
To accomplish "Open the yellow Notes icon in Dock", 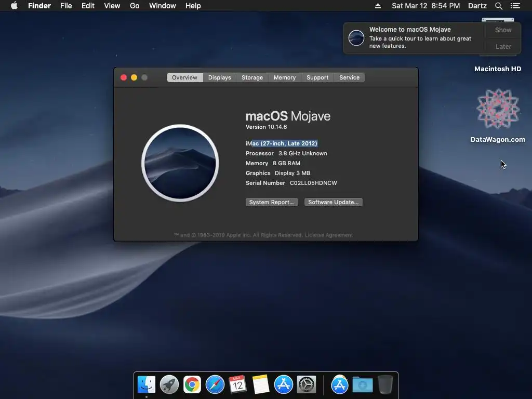I will coord(261,384).
